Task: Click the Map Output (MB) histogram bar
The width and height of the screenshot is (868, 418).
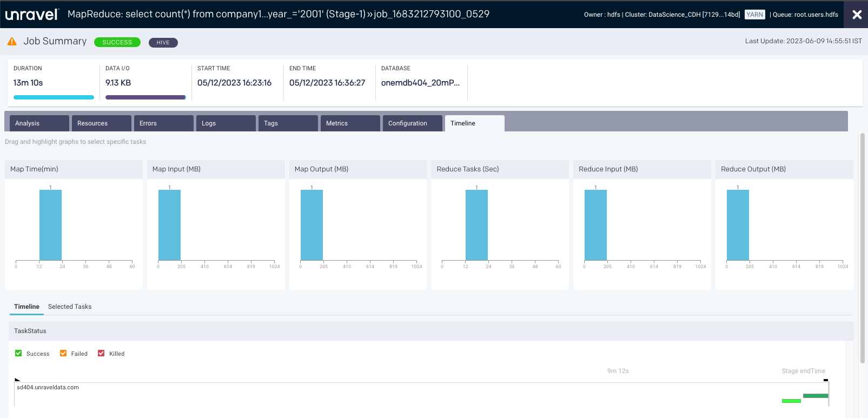Action: pos(312,225)
